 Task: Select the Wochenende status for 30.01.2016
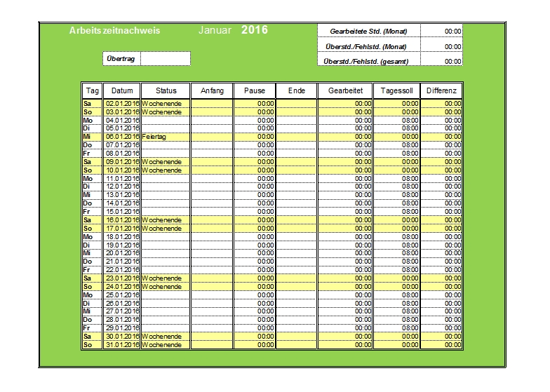point(166,337)
